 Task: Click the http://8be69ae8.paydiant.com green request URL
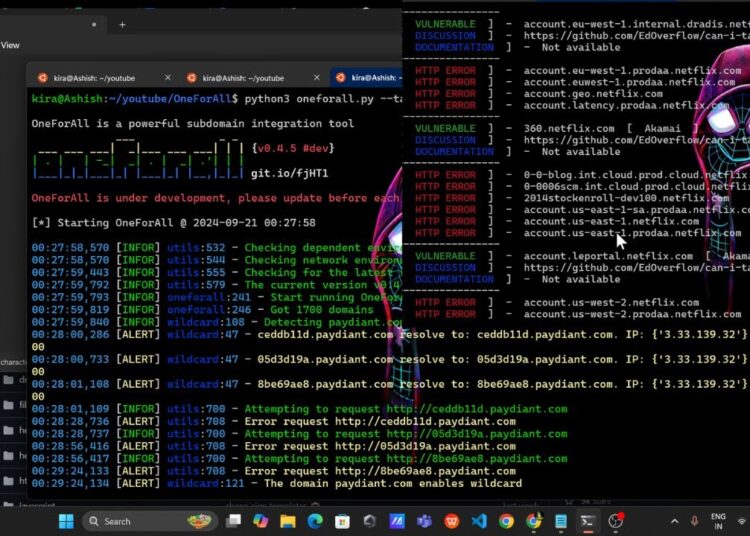477,459
